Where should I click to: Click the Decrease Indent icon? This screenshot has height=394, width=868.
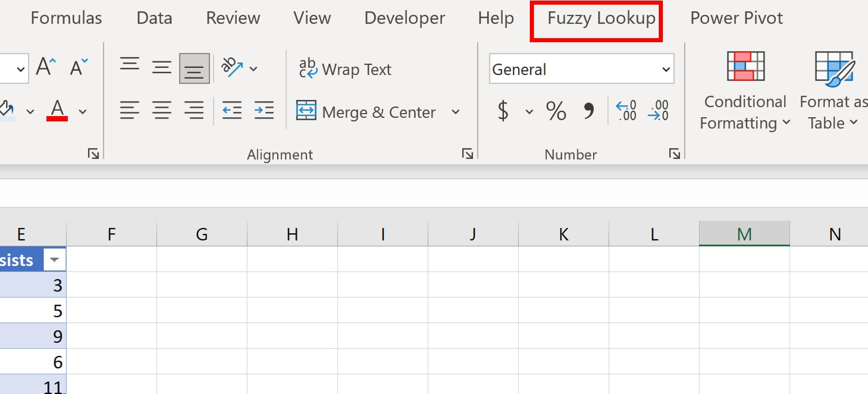pos(232,110)
